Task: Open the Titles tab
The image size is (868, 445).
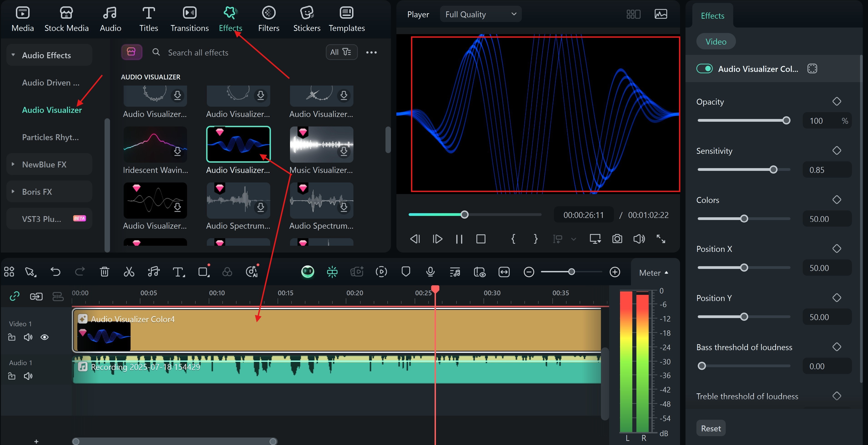Action: coord(149,19)
